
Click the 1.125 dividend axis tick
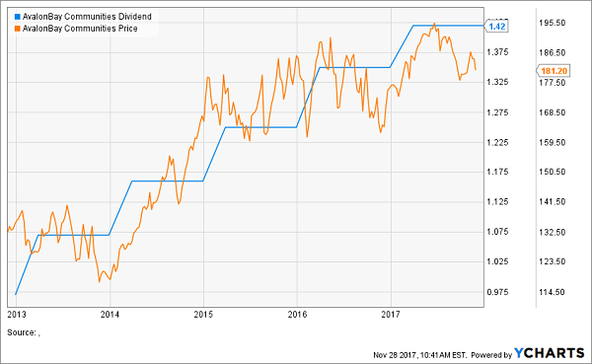coord(497,201)
